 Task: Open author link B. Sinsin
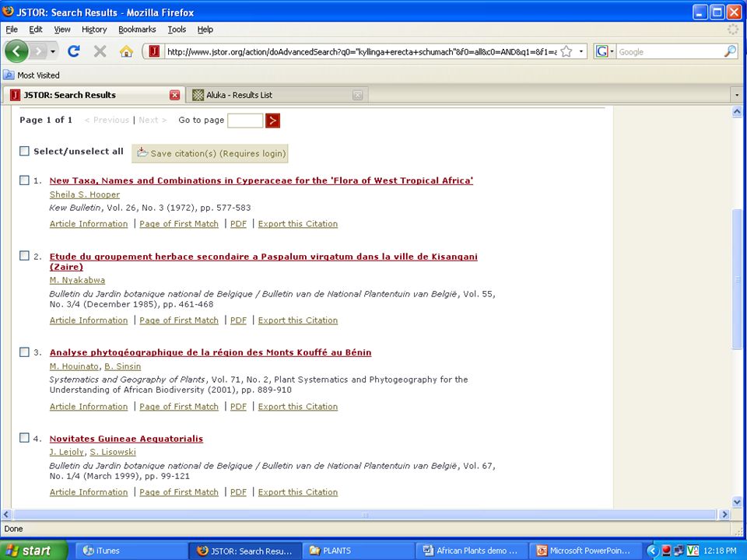point(122,366)
